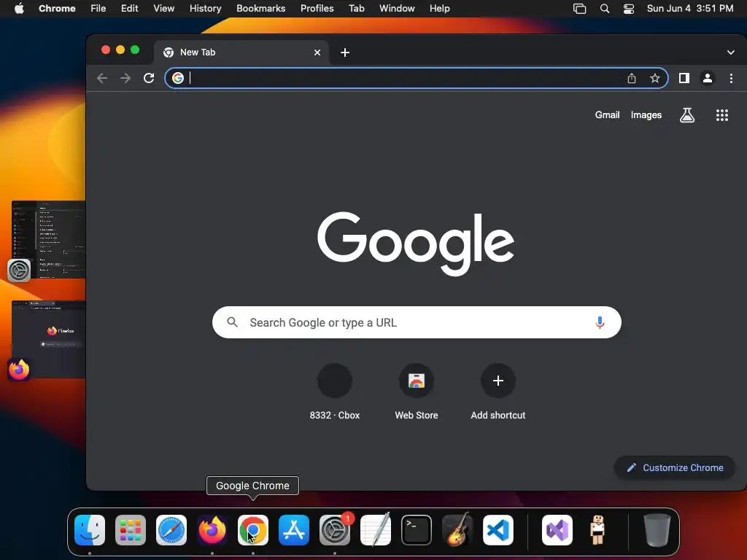Open the Tab menu
Screen dimensions: 747x560
[356, 8]
